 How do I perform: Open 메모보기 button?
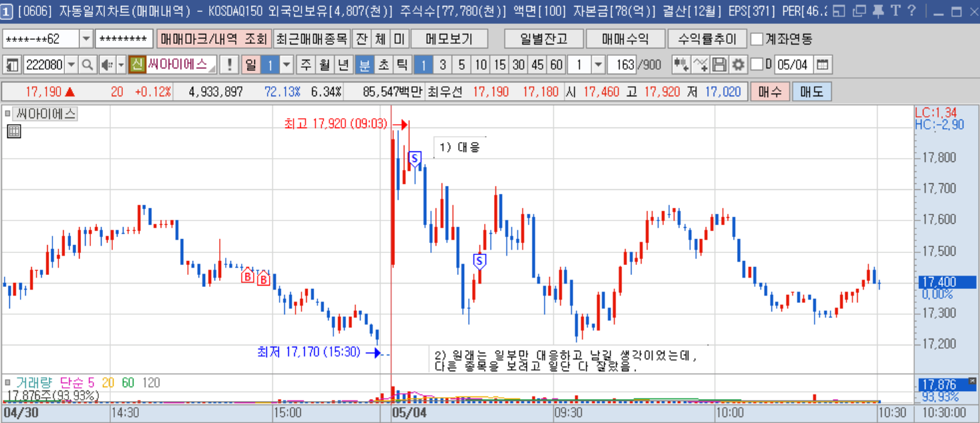point(449,39)
